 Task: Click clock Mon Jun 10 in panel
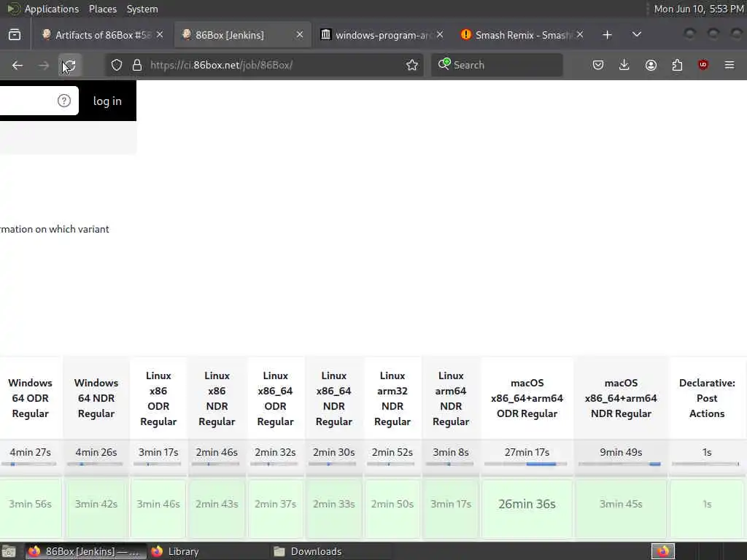coord(698,9)
